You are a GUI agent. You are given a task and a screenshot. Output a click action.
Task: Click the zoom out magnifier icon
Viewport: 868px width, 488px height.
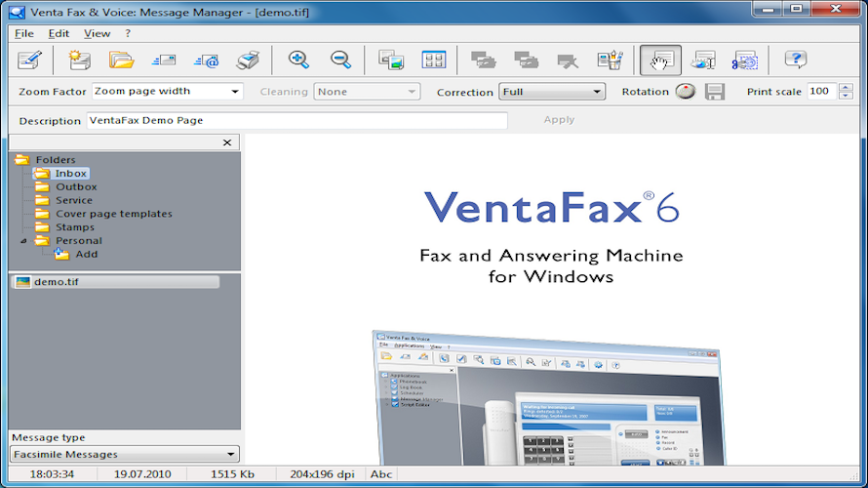point(341,60)
